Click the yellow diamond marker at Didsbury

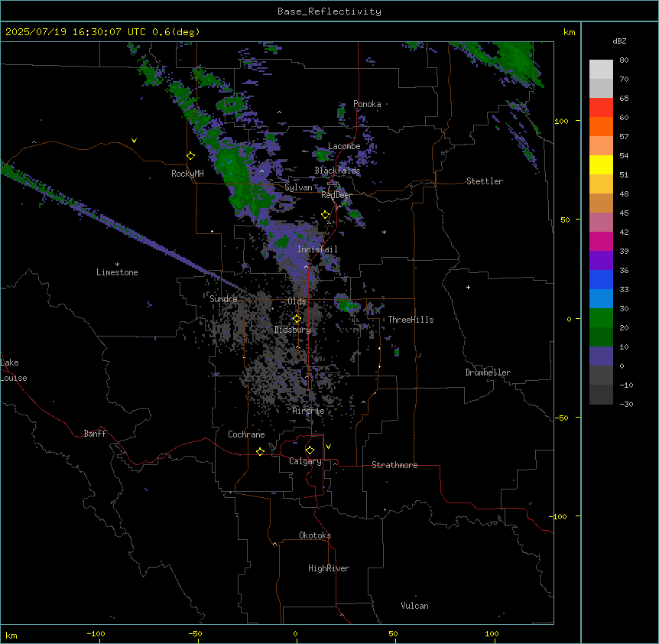[x=297, y=319]
